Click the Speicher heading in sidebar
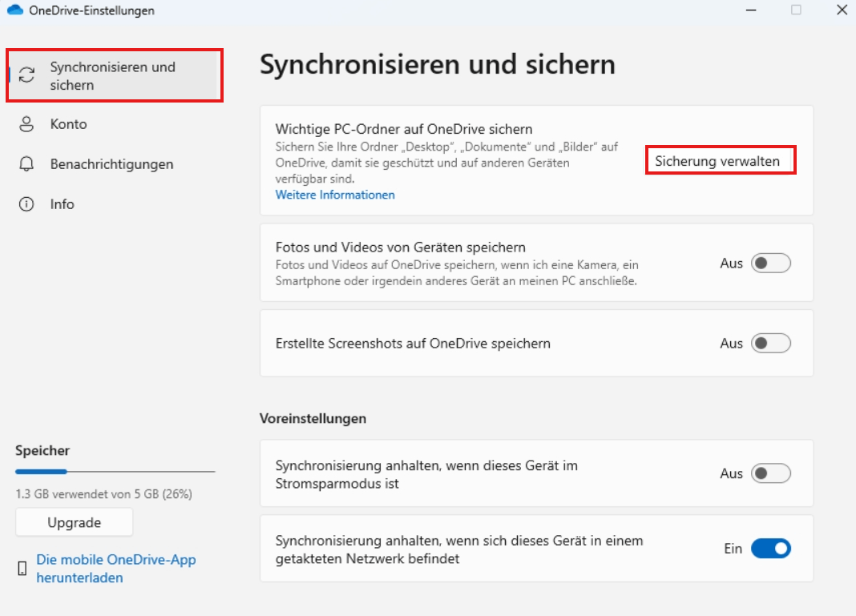 (42, 451)
